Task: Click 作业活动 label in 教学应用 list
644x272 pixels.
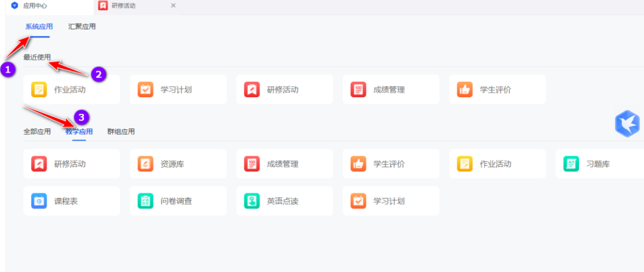Action: point(496,164)
